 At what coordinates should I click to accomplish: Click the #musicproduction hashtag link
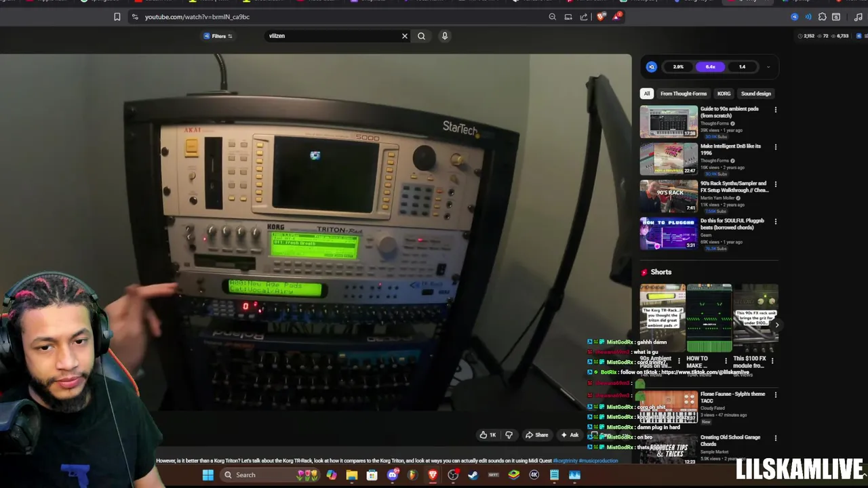point(599,461)
